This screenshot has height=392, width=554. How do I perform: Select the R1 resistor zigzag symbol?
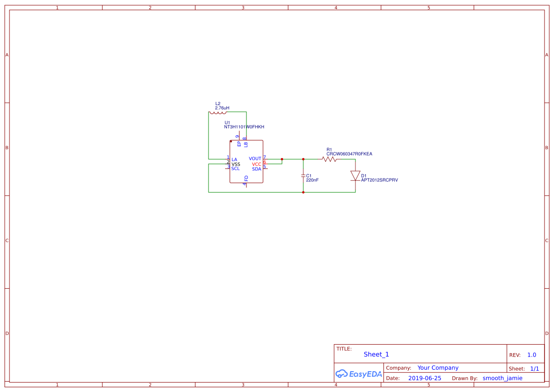tap(329, 159)
